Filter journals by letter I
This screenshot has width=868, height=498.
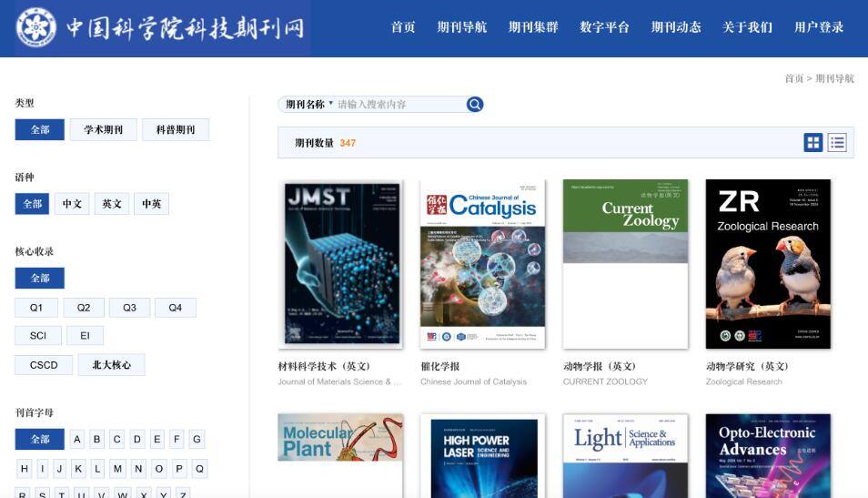pos(43,469)
